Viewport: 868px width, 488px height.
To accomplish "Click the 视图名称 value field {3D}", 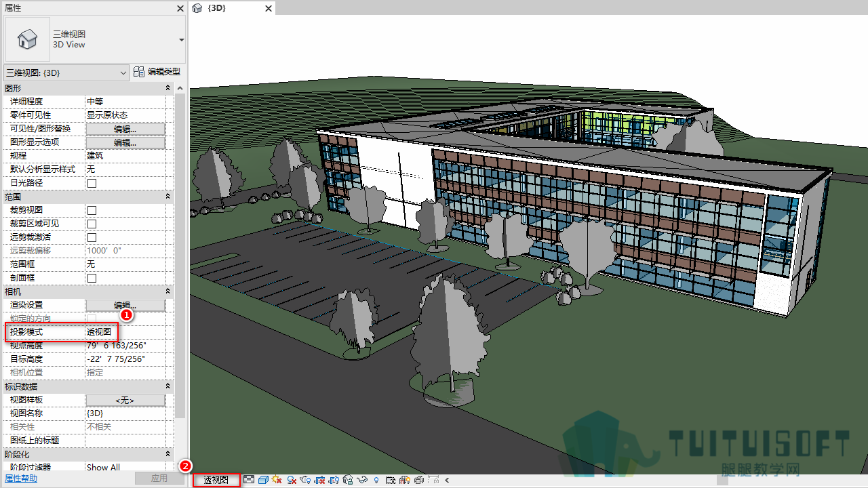I will click(125, 413).
